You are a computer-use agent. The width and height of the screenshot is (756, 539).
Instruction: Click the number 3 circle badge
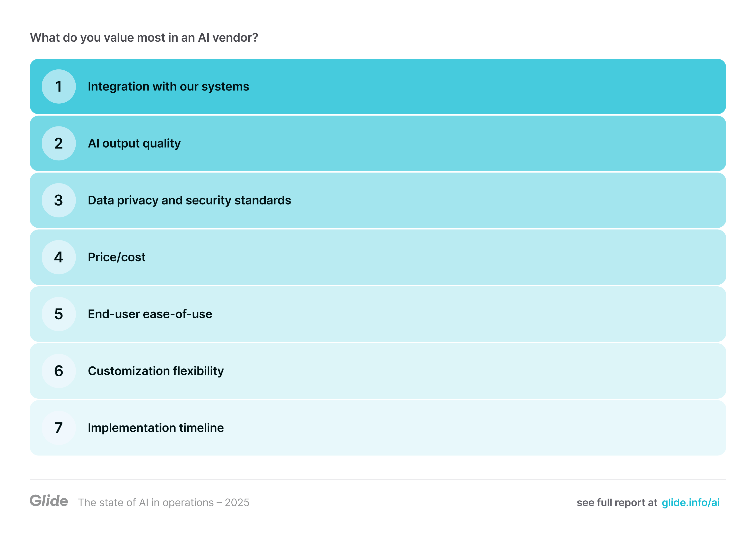(x=59, y=201)
